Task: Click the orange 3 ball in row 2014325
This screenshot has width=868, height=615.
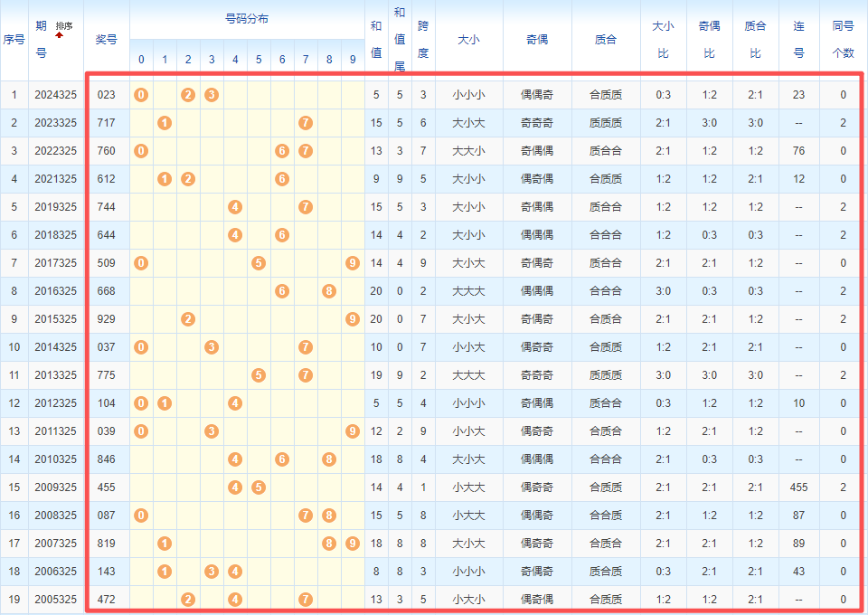Action: pos(212,347)
